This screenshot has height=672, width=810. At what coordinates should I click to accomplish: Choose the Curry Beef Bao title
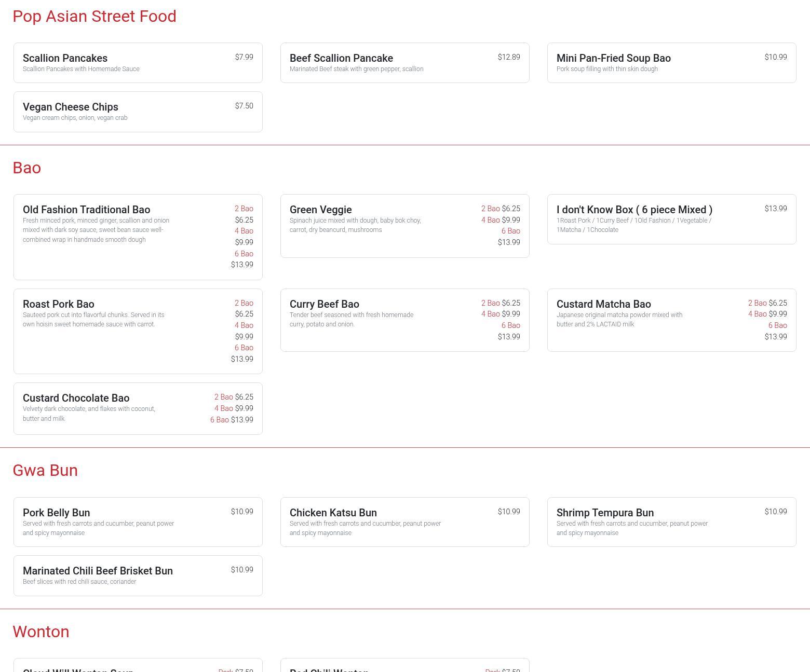pos(325,304)
